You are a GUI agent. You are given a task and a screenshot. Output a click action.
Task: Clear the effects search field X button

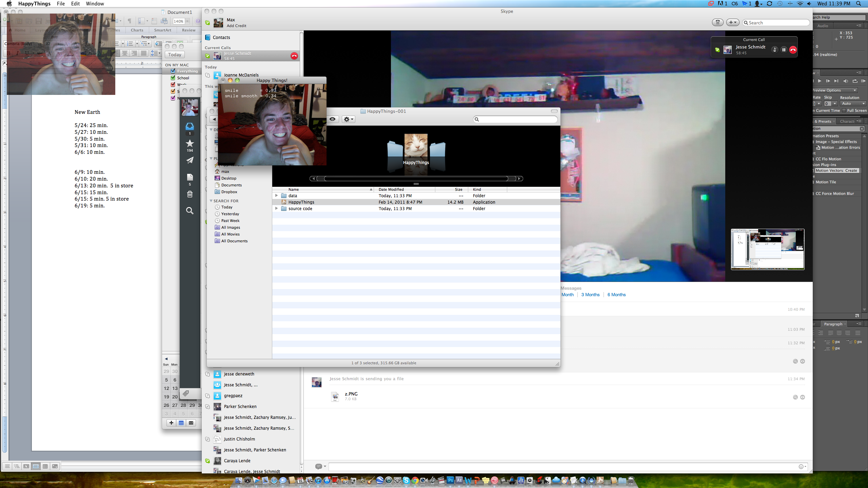[x=862, y=129]
